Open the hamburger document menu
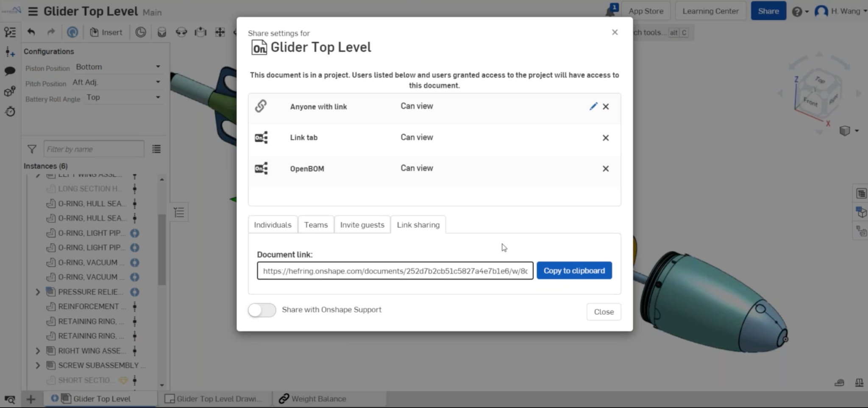This screenshot has width=868, height=408. tap(33, 11)
